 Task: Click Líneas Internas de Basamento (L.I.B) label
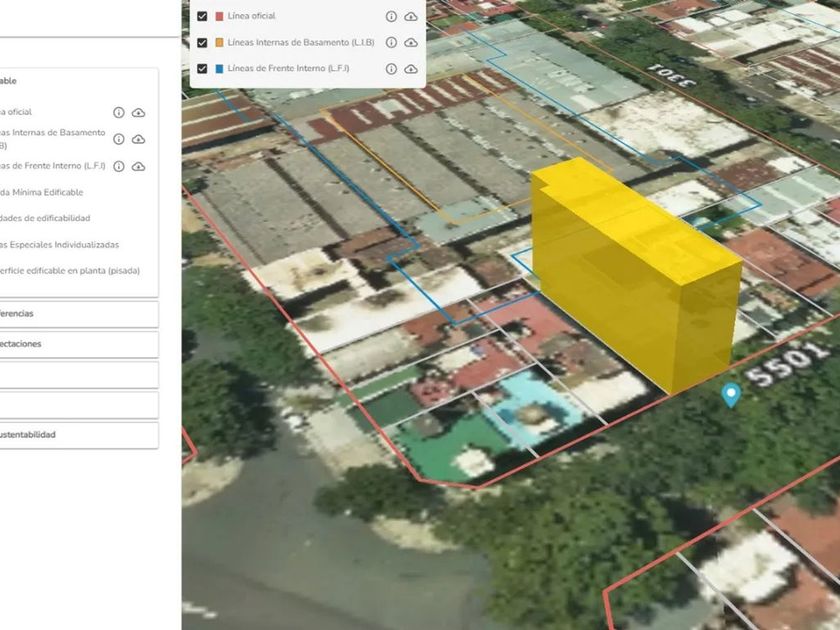tap(301, 42)
